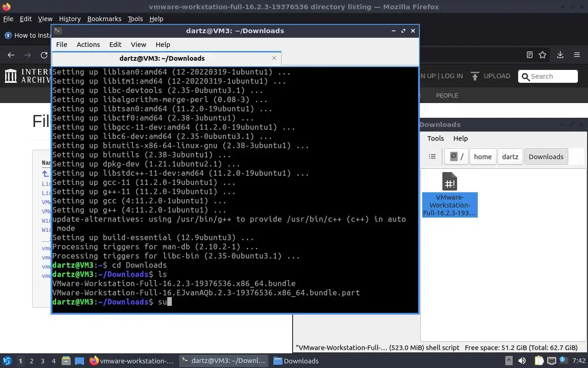Image resolution: width=588 pixels, height=368 pixels.
Task: Open the Firefox downloads panel icon
Action: tap(560, 55)
